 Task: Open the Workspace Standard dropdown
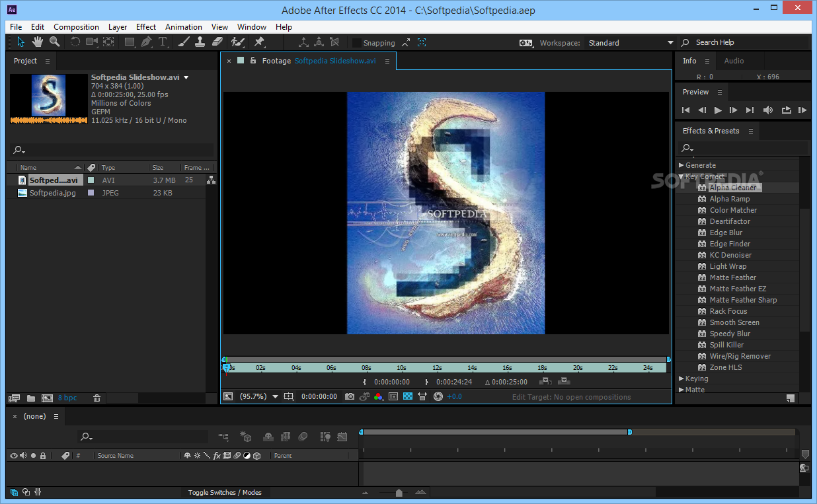(631, 43)
